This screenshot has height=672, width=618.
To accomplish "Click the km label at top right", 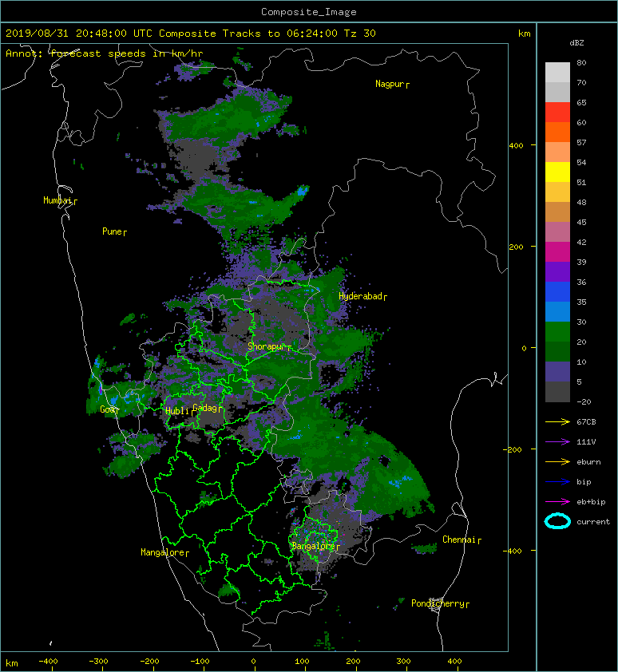I will coord(524,34).
